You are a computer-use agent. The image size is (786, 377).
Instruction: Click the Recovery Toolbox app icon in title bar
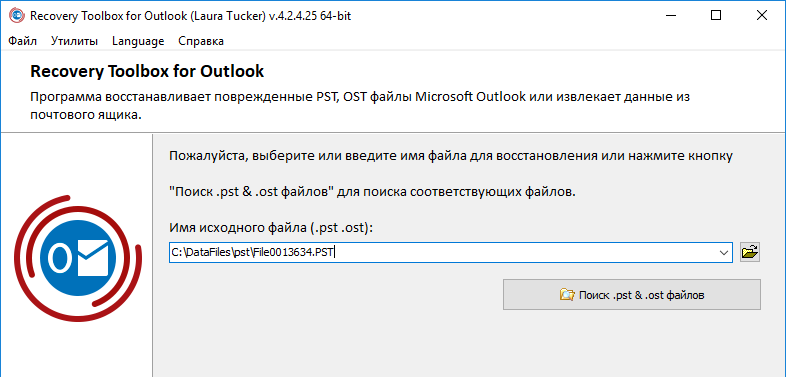pyautogui.click(x=17, y=16)
